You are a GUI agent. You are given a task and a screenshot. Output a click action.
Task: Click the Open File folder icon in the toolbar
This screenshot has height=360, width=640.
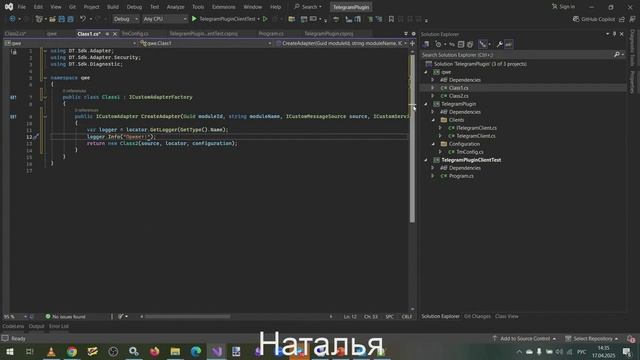point(52,19)
